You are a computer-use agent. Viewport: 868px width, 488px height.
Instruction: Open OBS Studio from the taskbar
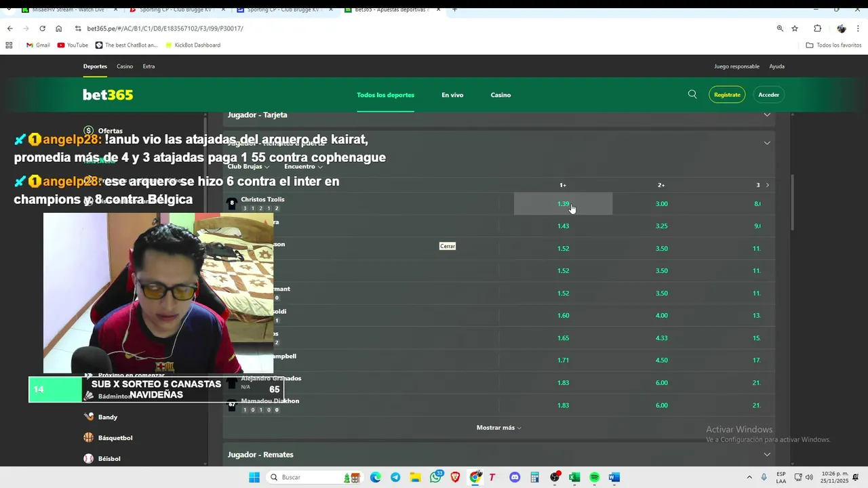(x=555, y=477)
